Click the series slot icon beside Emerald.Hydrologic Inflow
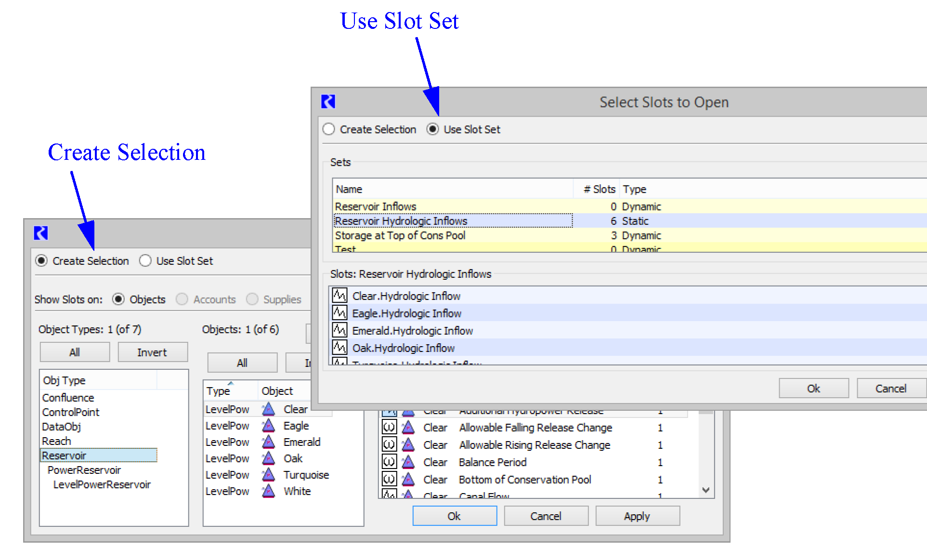The height and width of the screenshot is (560, 927). pos(339,330)
